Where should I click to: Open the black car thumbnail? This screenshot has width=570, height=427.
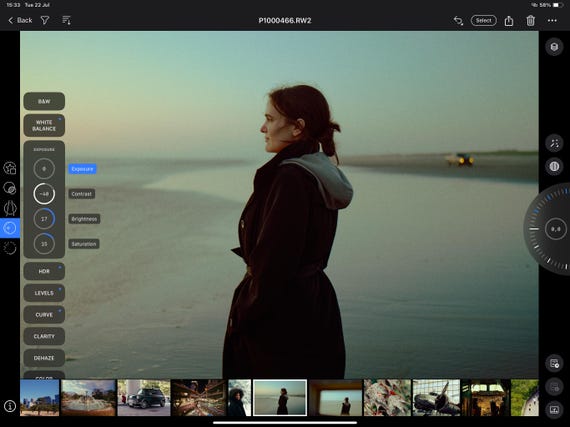(144, 398)
